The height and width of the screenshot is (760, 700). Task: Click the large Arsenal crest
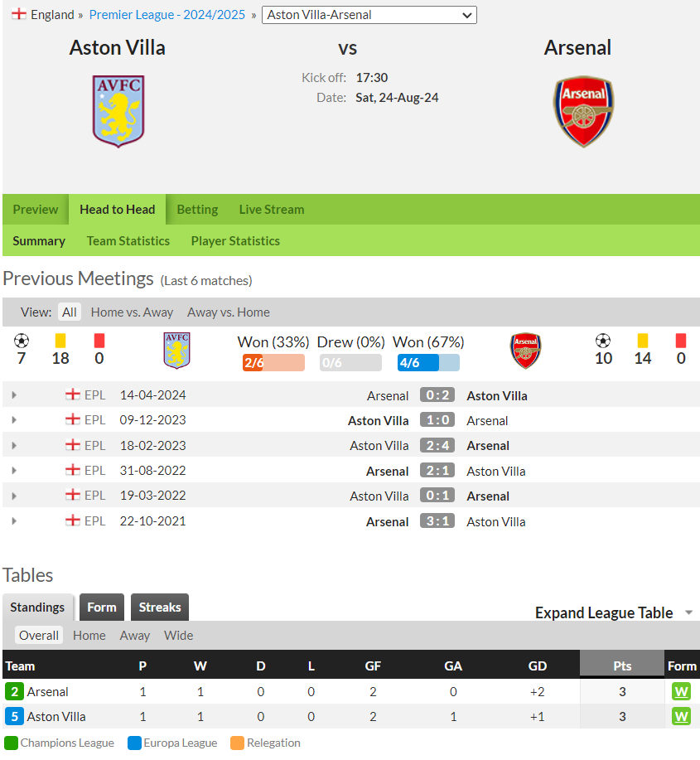pos(584,111)
